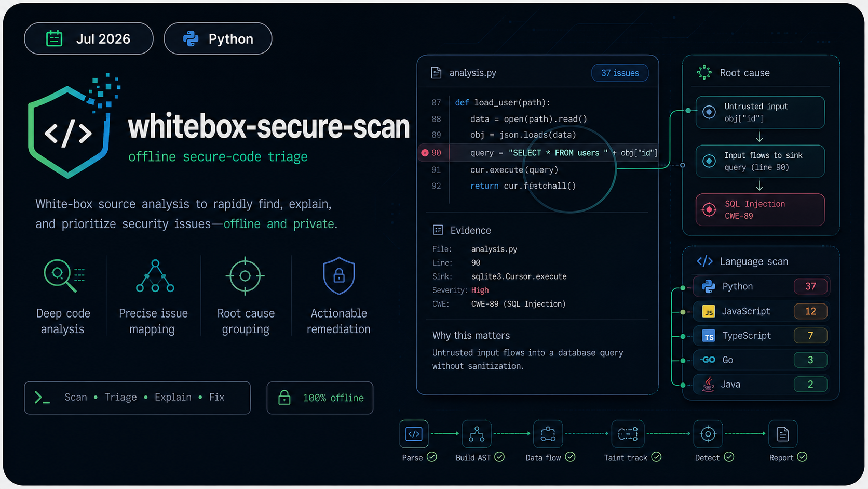Click the Evidence list icon
Viewport: 868px width, 489px height.
click(x=438, y=230)
